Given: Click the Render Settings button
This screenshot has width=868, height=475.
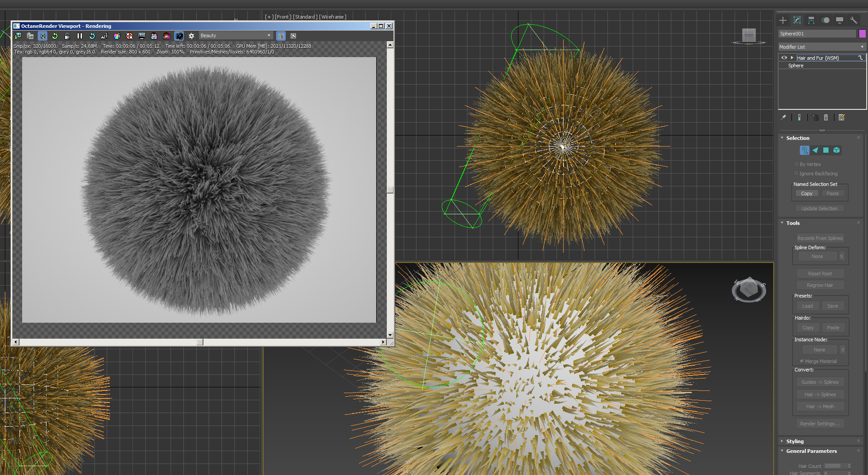Looking at the screenshot, I should pos(820,424).
